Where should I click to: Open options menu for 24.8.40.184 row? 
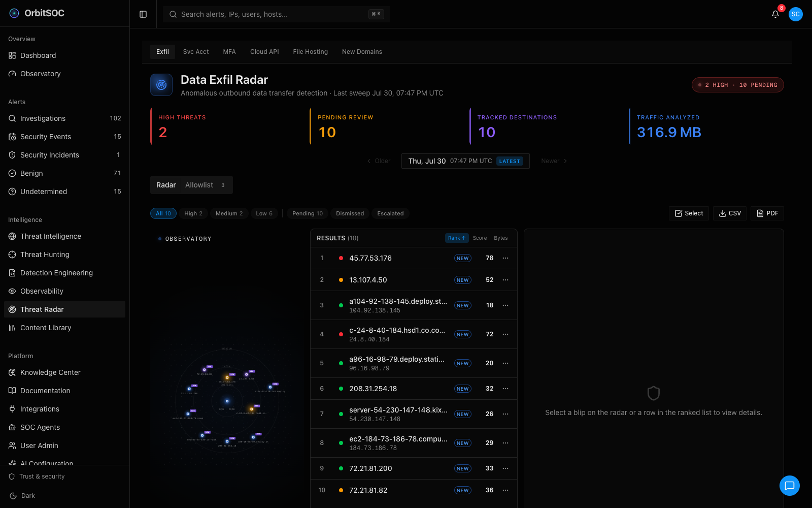[x=505, y=334]
